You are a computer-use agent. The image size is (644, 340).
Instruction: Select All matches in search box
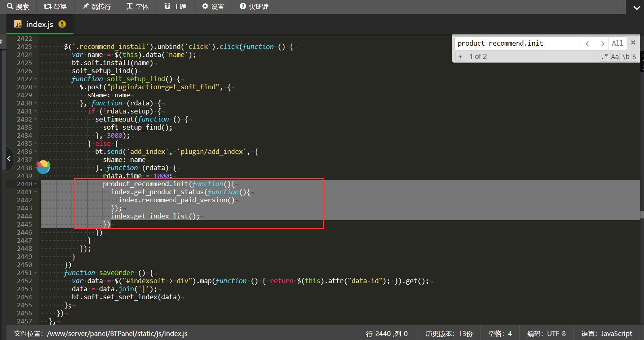(x=617, y=43)
